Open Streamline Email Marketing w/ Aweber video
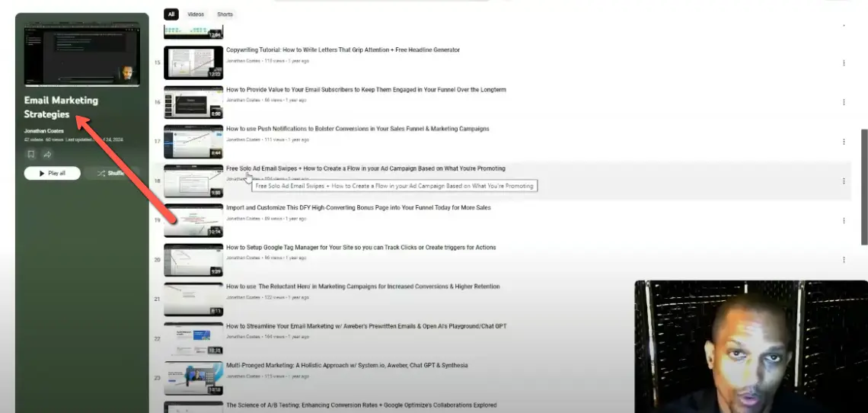This screenshot has height=413, width=868. tap(366, 326)
